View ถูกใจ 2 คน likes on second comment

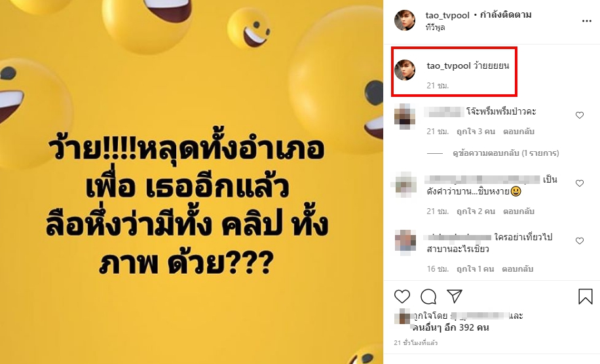tap(476, 211)
